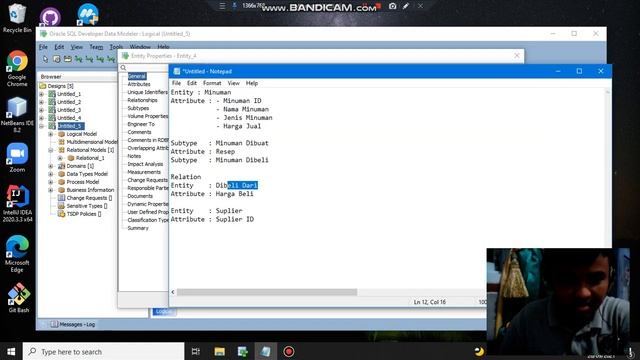Click the Bandicam camera screenshot icon
Image resolution: width=640 pixels, height=360 pixels.
392,6
